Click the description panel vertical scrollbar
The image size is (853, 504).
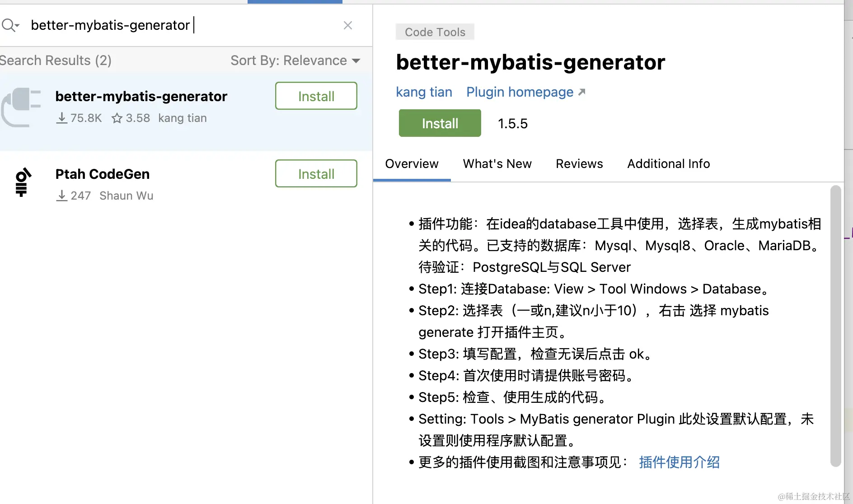(x=835, y=325)
